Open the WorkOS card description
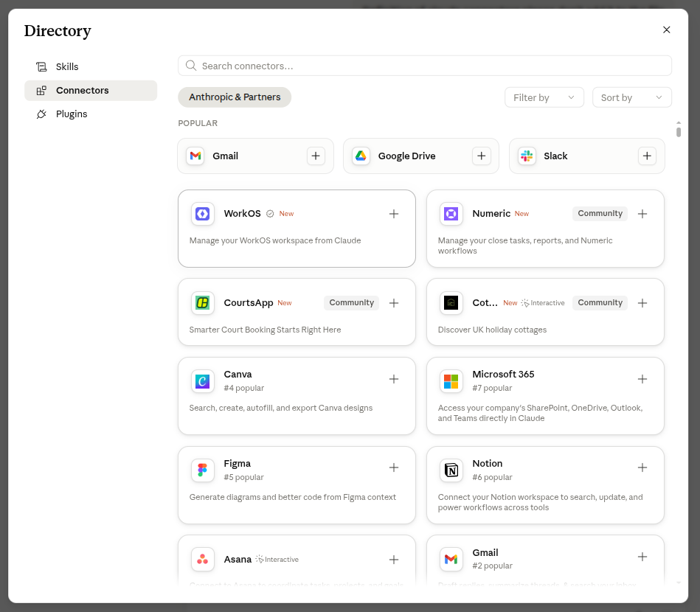 pyautogui.click(x=275, y=240)
